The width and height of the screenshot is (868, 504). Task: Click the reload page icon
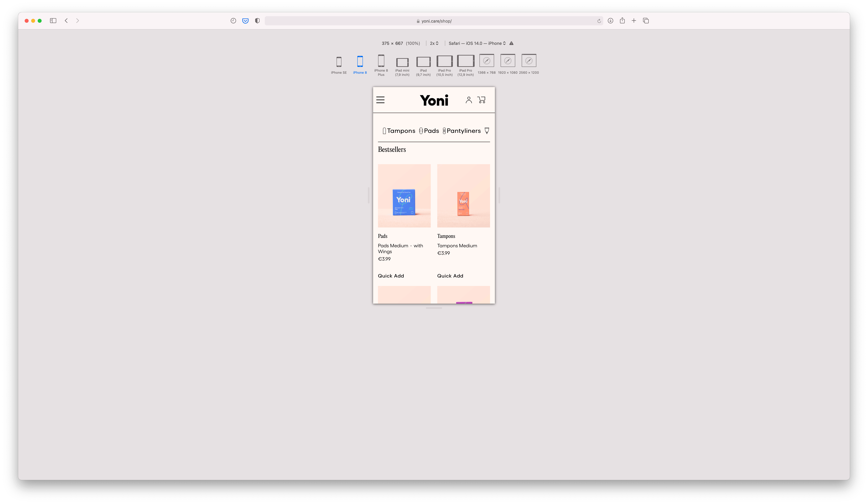(599, 21)
